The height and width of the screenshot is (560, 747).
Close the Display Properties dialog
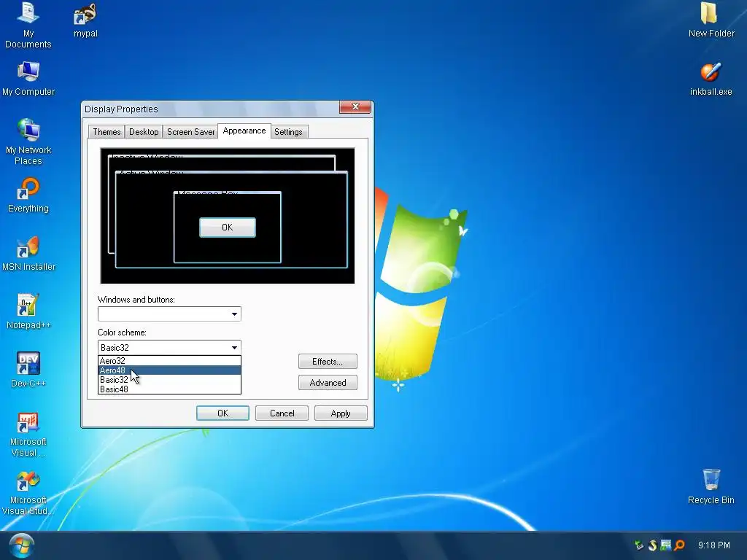tap(355, 107)
